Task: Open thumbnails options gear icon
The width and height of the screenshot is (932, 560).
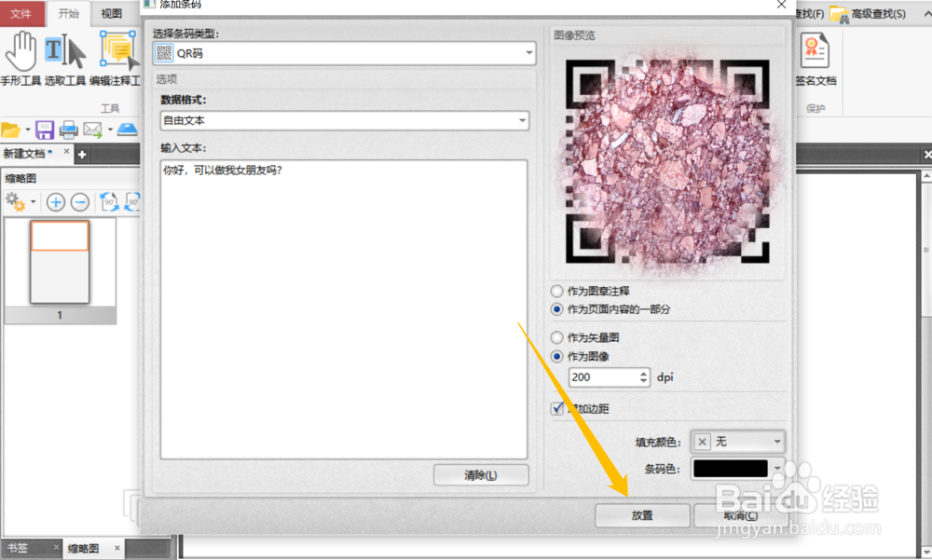Action: 15,202
